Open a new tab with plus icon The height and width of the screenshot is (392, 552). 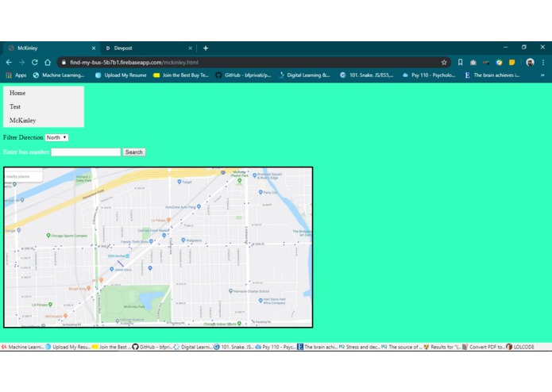click(x=206, y=48)
